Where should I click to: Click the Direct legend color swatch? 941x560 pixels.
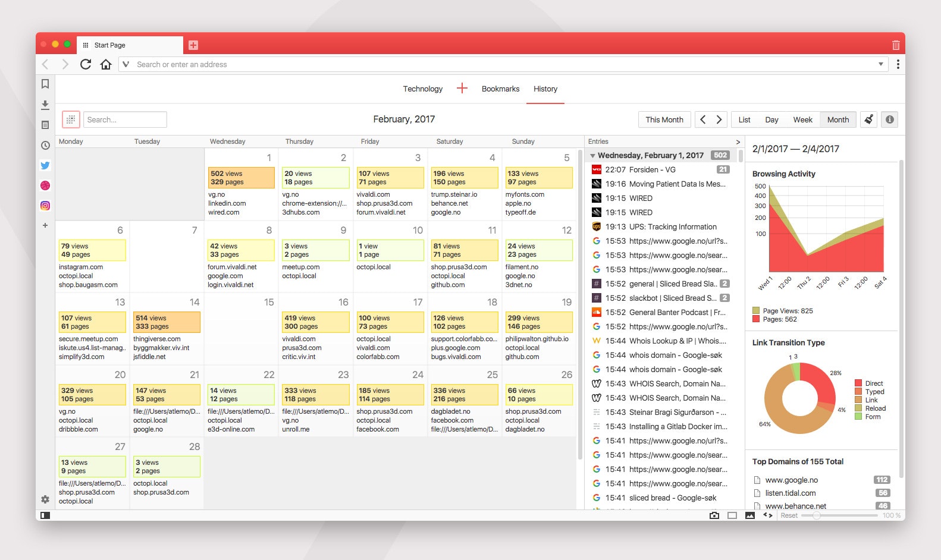coord(858,383)
